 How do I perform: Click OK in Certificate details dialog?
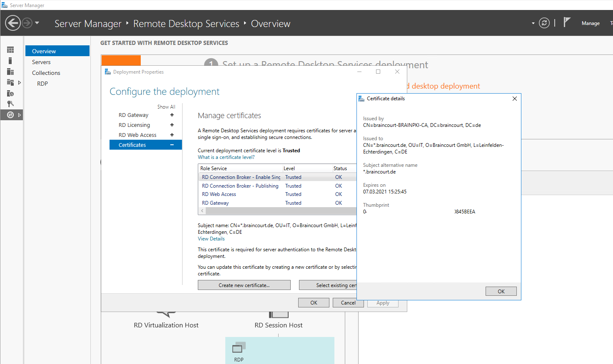coord(501,291)
